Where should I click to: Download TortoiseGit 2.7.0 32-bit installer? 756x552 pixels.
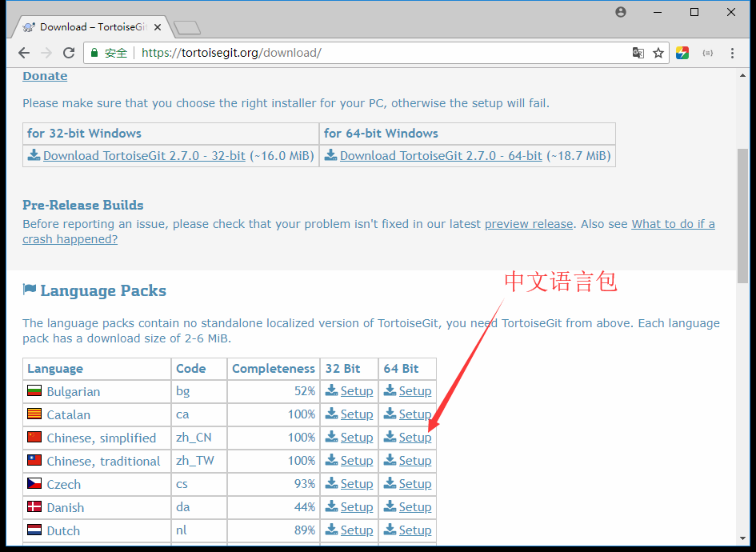click(144, 156)
